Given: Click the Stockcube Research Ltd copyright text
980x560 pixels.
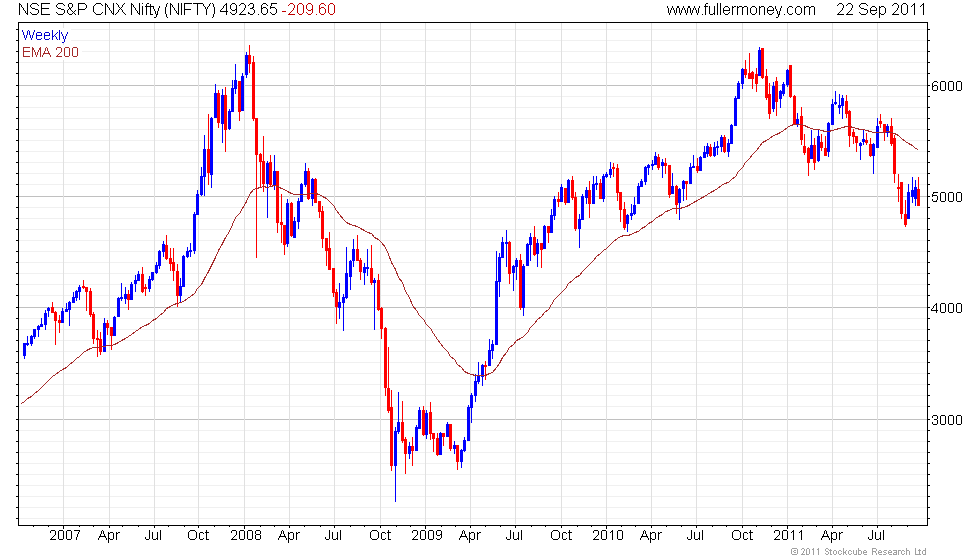Looking at the screenshot, I should (859, 552).
